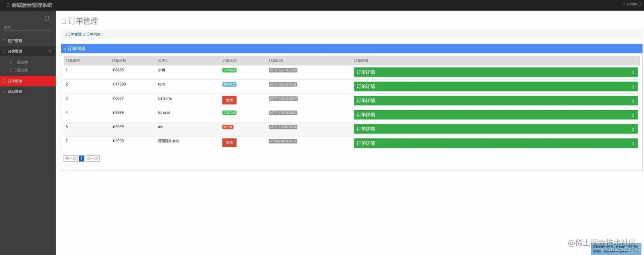Viewport: 644px width, 255px height.
Task: Click timestamp 2017-11-25 22:10:39
Action: (283, 84)
